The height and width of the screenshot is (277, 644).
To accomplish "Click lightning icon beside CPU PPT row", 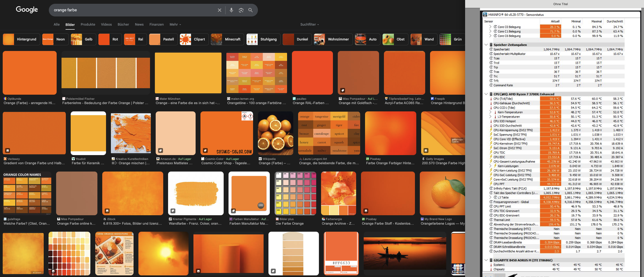I will click(x=491, y=184).
